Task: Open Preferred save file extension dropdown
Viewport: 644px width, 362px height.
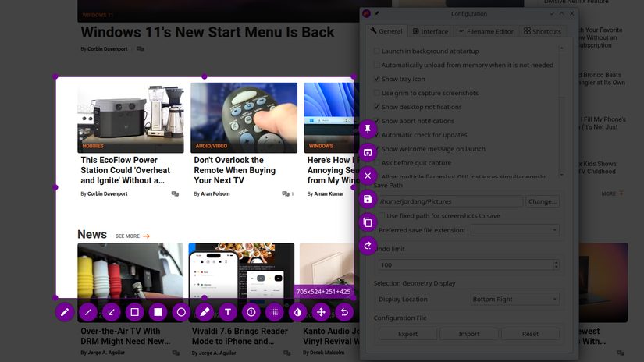Action: pos(514,230)
